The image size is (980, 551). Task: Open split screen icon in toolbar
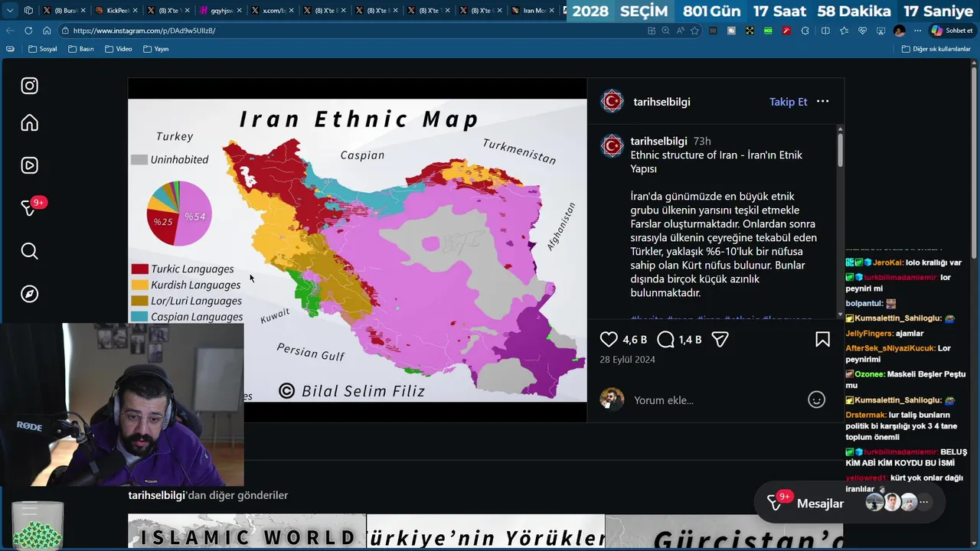[825, 31]
